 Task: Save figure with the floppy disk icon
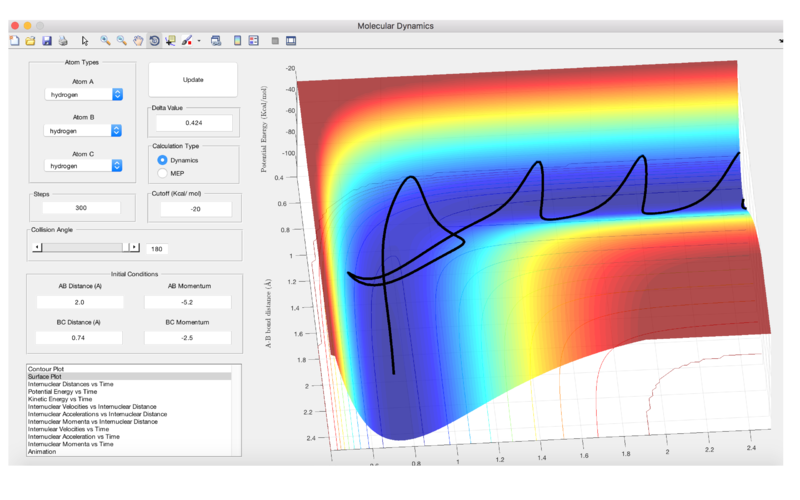click(47, 41)
